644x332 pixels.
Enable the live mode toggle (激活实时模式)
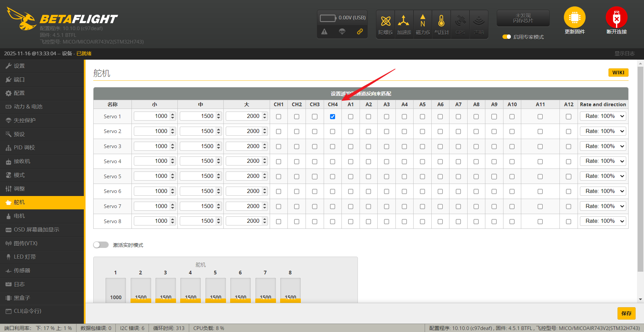(101, 245)
